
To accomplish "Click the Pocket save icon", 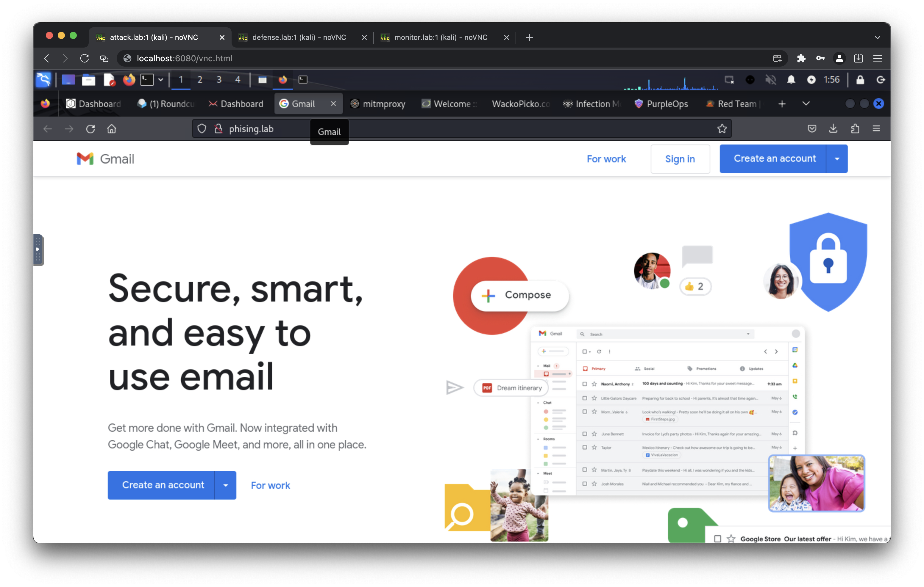I will click(811, 129).
